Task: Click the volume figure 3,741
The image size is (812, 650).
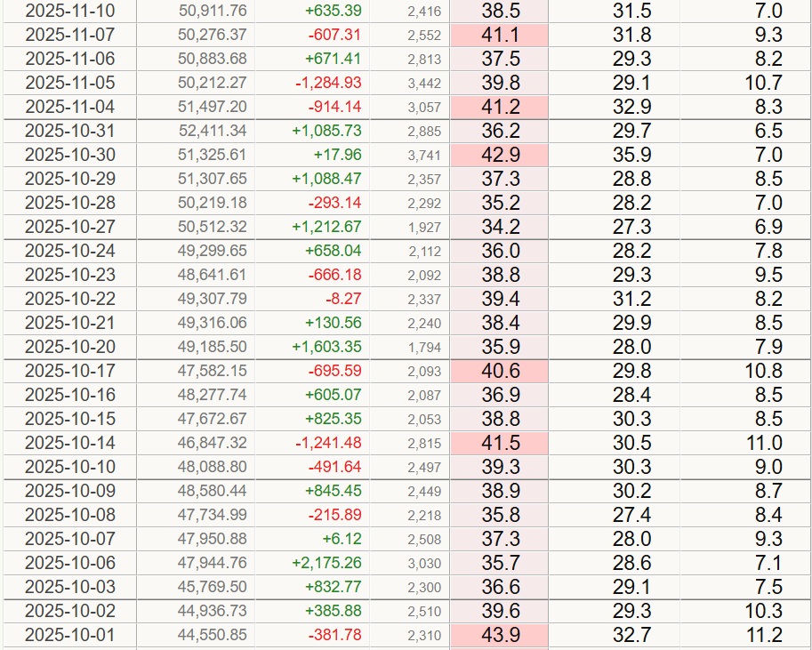Action: click(x=423, y=155)
